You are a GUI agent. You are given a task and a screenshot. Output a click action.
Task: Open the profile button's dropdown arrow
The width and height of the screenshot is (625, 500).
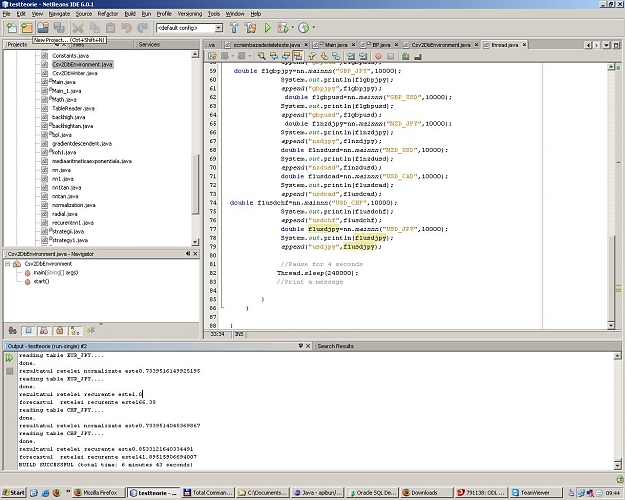pos(314,28)
